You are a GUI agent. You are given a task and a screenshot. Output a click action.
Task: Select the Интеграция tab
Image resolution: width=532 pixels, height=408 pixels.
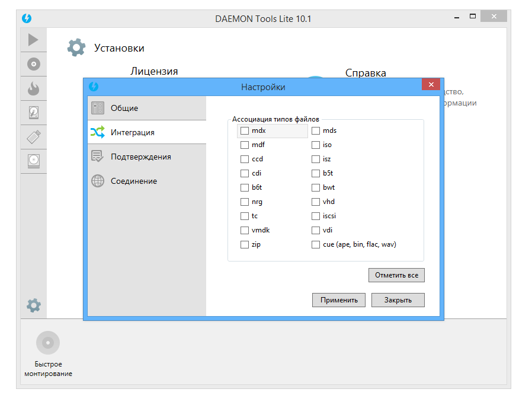point(147,132)
